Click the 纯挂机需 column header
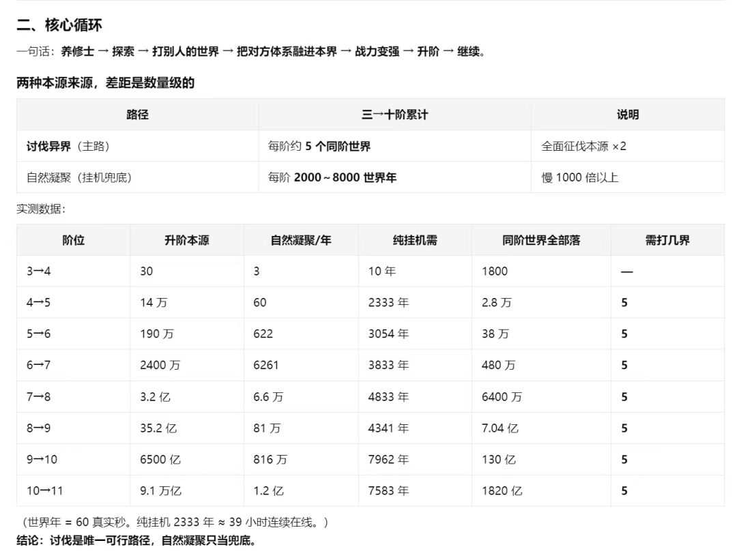 415,240
